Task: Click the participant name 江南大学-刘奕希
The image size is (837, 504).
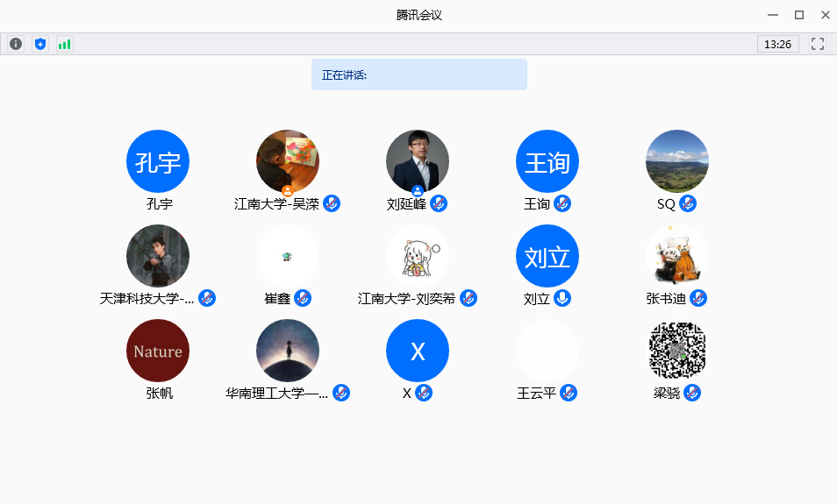Action: (x=406, y=298)
